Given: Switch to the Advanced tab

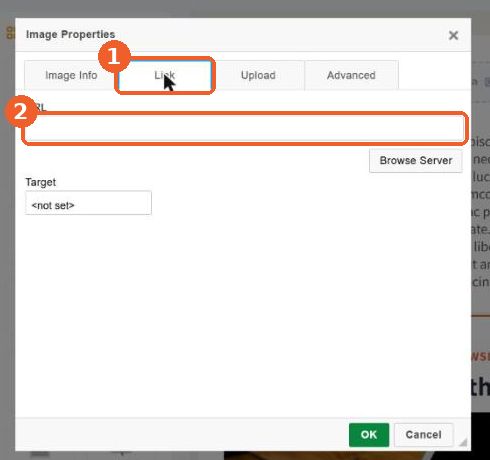Looking at the screenshot, I should (x=351, y=75).
